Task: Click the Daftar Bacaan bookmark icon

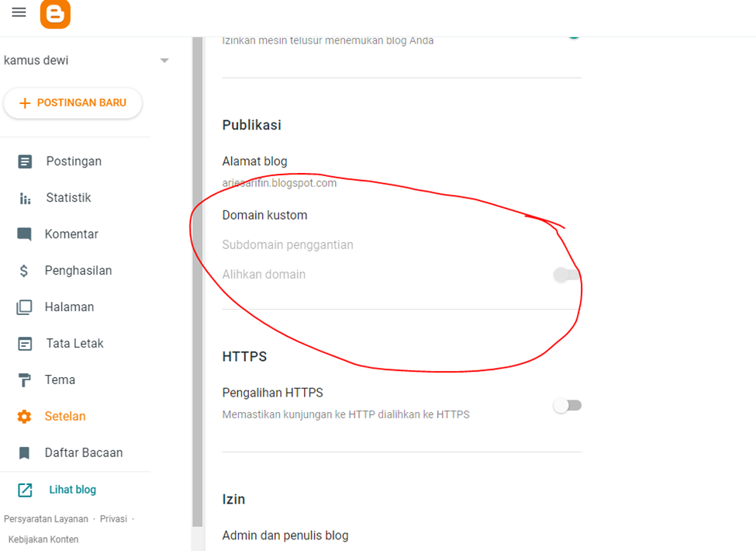Action: [23, 453]
